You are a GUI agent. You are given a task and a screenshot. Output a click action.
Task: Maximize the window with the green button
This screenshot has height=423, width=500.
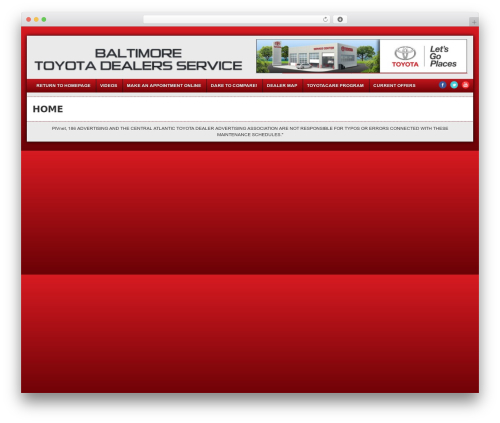[44, 19]
